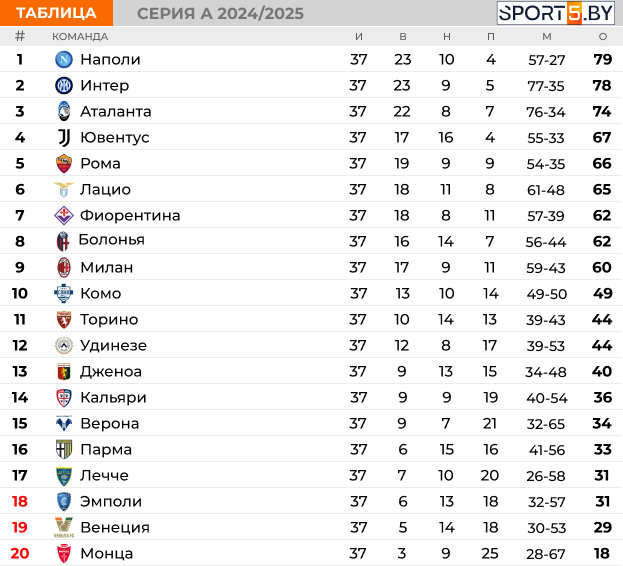Click the Команда column header
Image resolution: width=623 pixels, height=566 pixels.
(x=80, y=37)
